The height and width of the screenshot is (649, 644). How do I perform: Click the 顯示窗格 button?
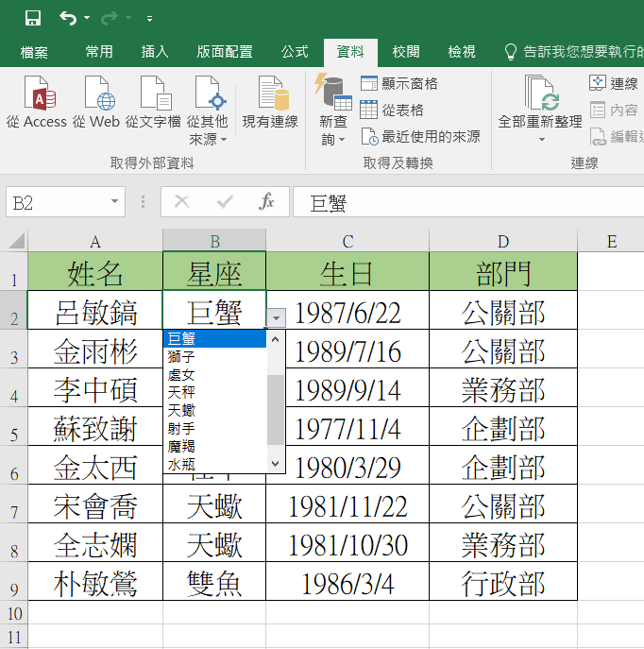point(399,84)
